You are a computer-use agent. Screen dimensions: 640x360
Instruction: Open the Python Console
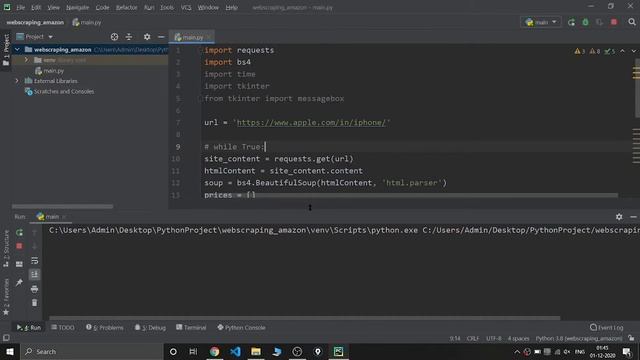pos(241,327)
